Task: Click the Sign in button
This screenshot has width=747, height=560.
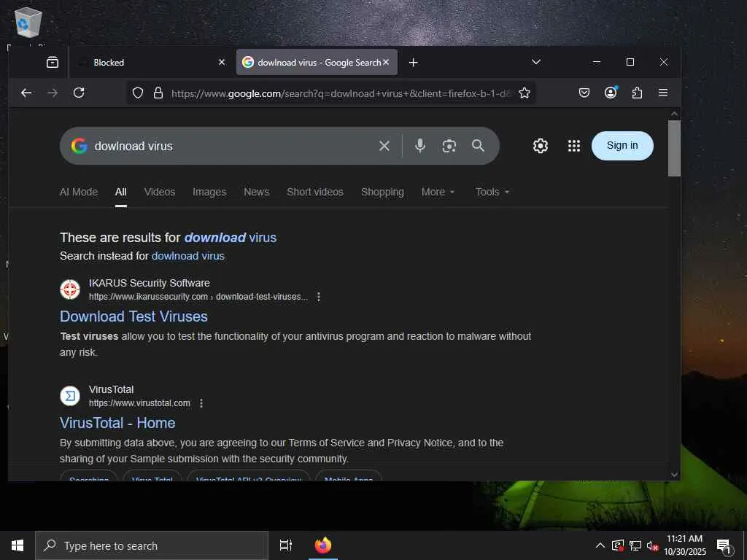Action: (x=622, y=146)
